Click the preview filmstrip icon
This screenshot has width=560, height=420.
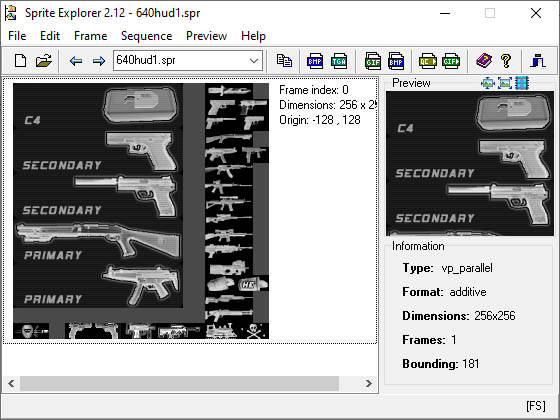[x=522, y=83]
